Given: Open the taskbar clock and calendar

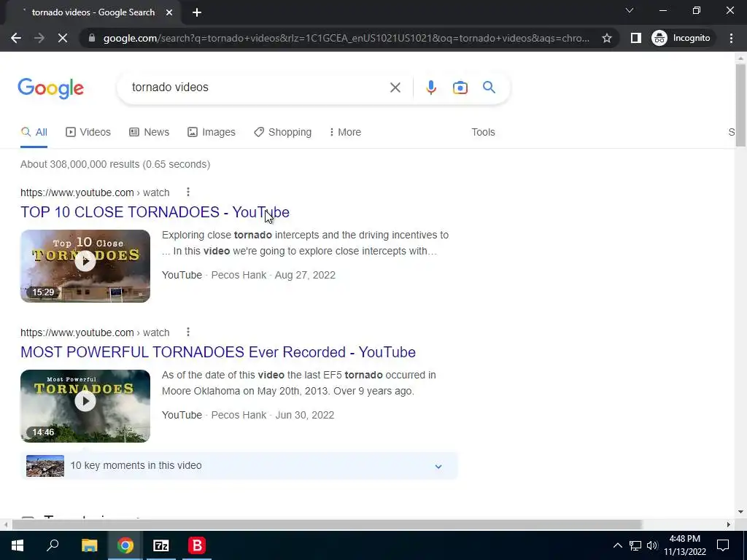Looking at the screenshot, I should point(685,545).
